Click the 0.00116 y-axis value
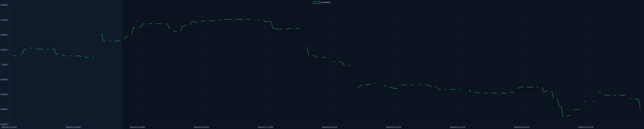The image size is (644, 129). (4, 20)
